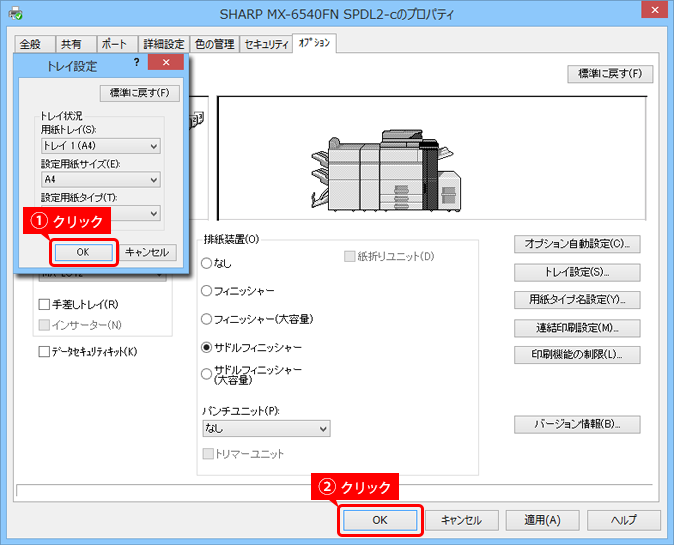Switch to the 全般 tab
The height and width of the screenshot is (545, 674).
pyautogui.click(x=31, y=44)
